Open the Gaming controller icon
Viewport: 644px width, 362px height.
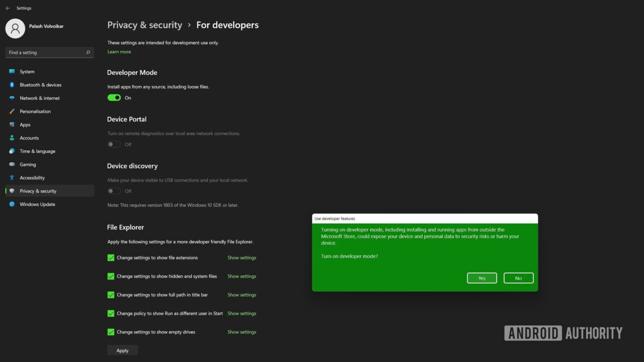pyautogui.click(x=12, y=164)
